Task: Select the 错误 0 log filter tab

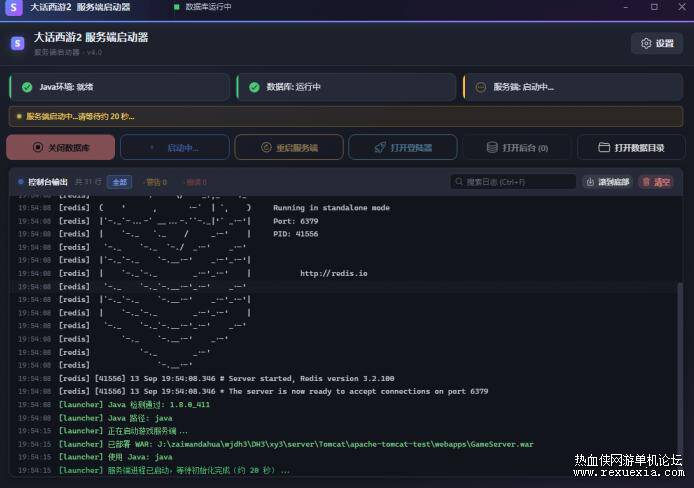Action: point(195,182)
